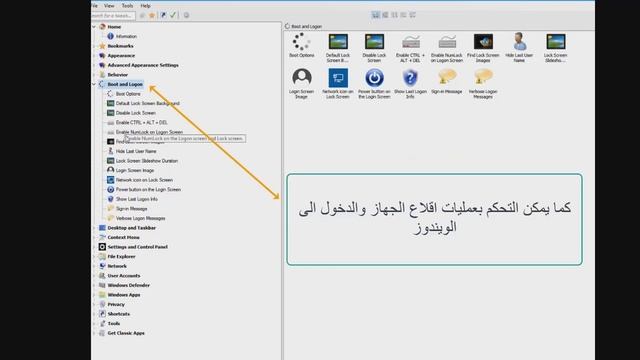
Task: Select Lock Screen Slideshow Duration tree row
Action: point(147,161)
